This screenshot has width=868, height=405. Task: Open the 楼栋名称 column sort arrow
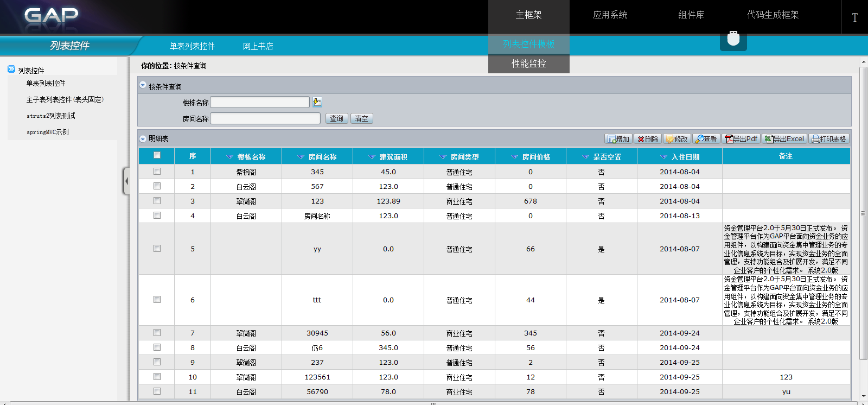point(230,157)
